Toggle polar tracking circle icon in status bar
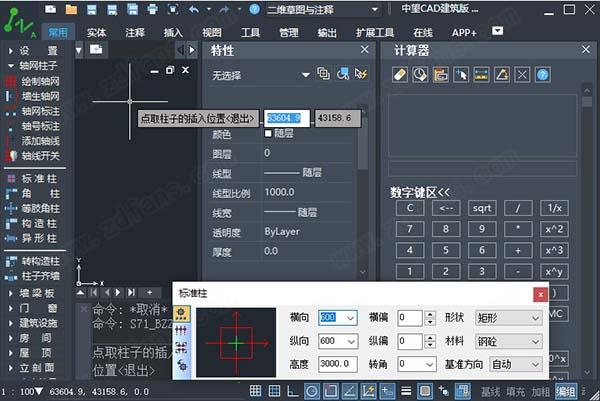600x401 pixels. click(x=312, y=391)
